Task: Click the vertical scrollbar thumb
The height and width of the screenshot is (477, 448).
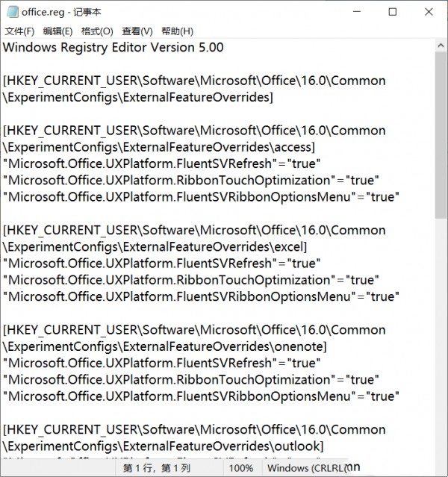Action: click(441, 135)
